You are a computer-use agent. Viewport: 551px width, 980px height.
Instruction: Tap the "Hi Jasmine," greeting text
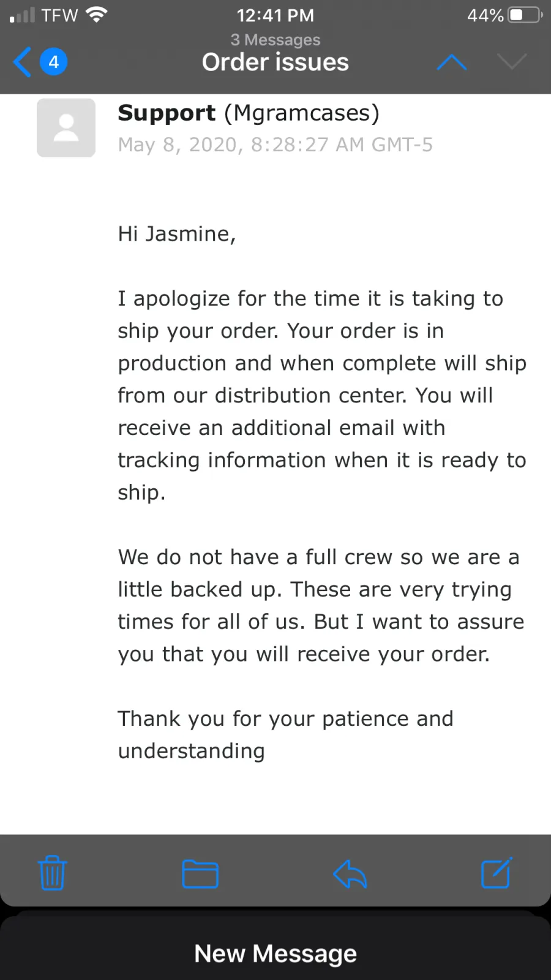[x=177, y=234]
